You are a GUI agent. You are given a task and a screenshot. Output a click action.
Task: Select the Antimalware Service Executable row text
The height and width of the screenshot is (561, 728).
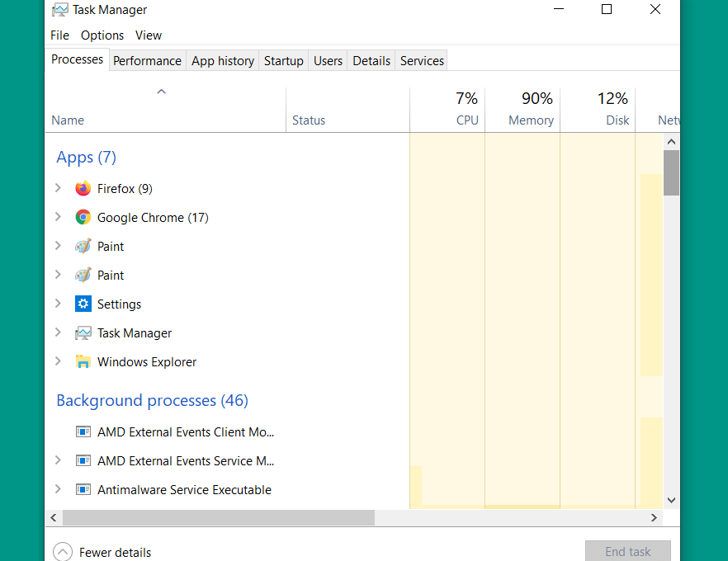click(184, 490)
